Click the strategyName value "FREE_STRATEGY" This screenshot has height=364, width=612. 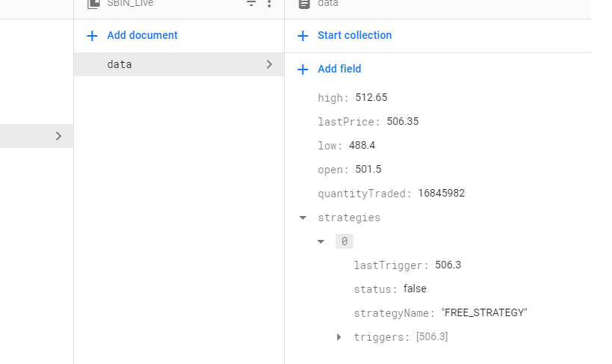pyautogui.click(x=484, y=312)
